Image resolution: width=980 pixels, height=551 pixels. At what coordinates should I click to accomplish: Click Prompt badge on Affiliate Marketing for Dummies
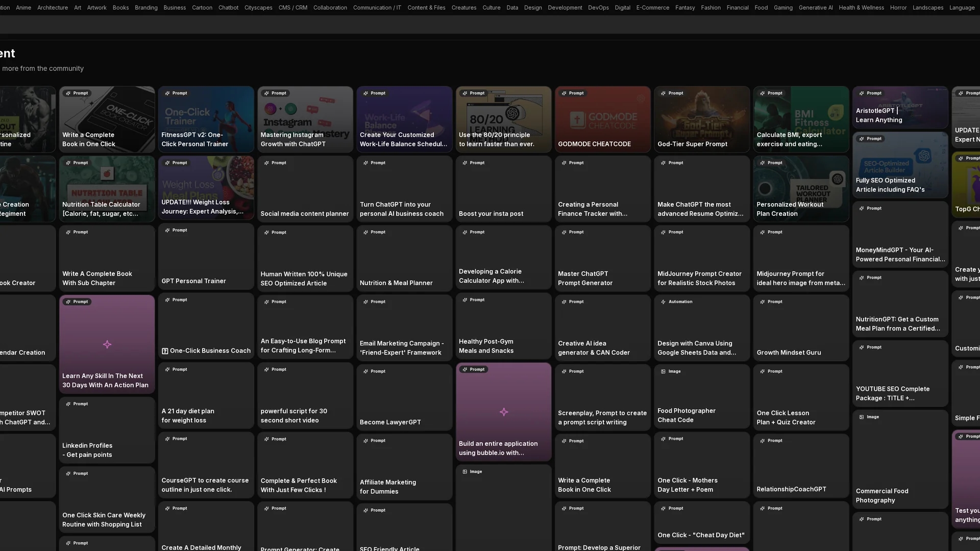click(x=374, y=441)
